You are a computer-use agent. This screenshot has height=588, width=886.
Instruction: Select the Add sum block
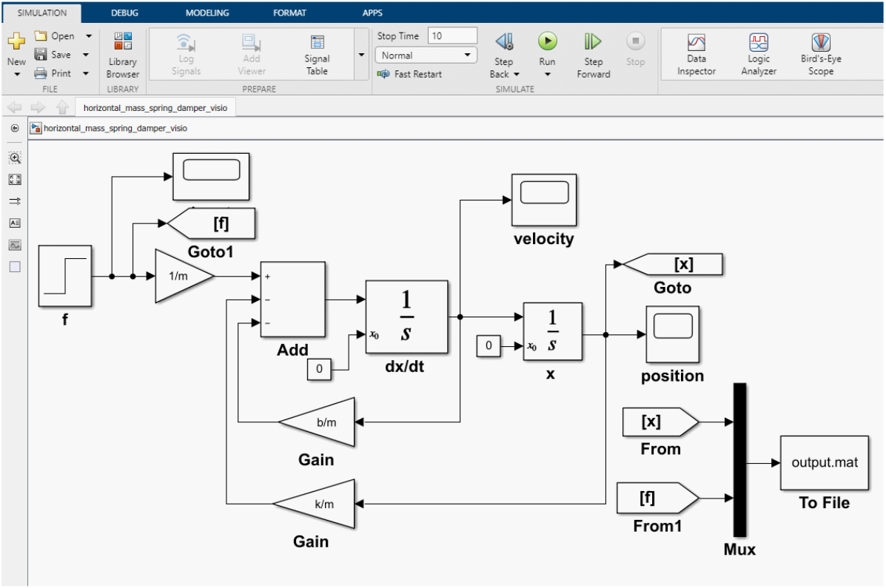(x=292, y=300)
